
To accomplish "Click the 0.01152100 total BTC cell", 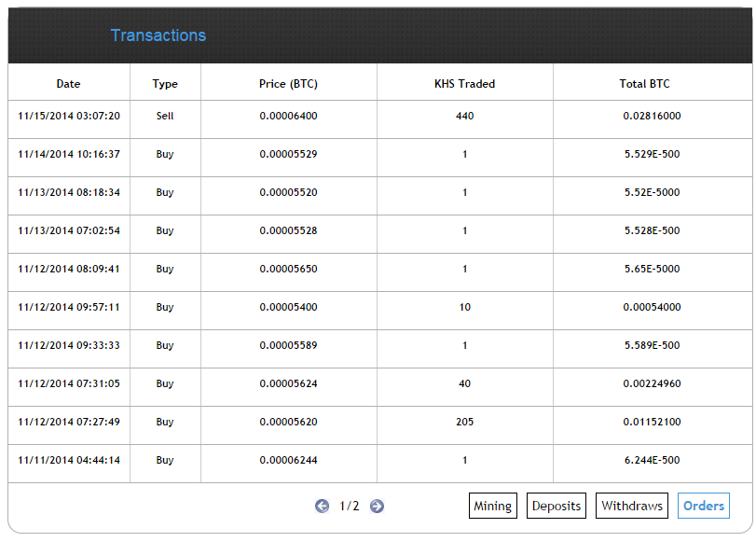I will tap(652, 422).
